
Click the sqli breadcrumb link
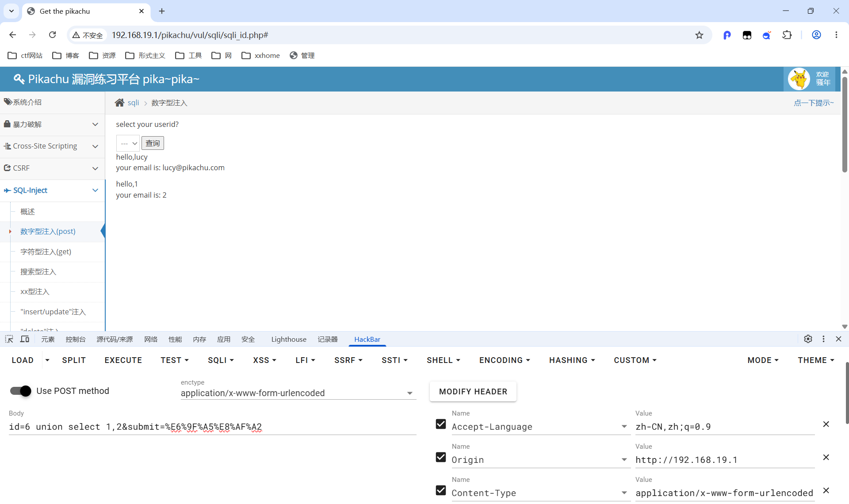pyautogui.click(x=133, y=103)
